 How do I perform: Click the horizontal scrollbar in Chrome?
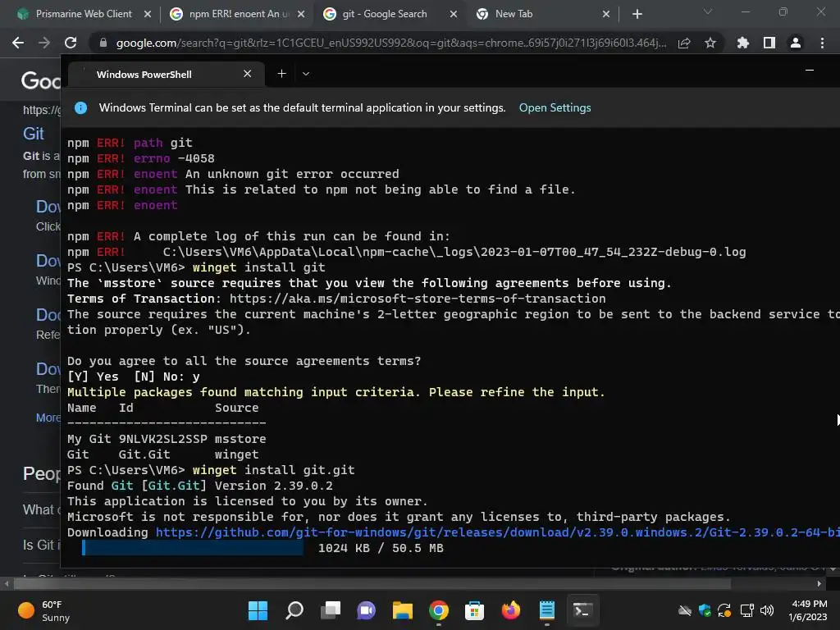(x=372, y=583)
